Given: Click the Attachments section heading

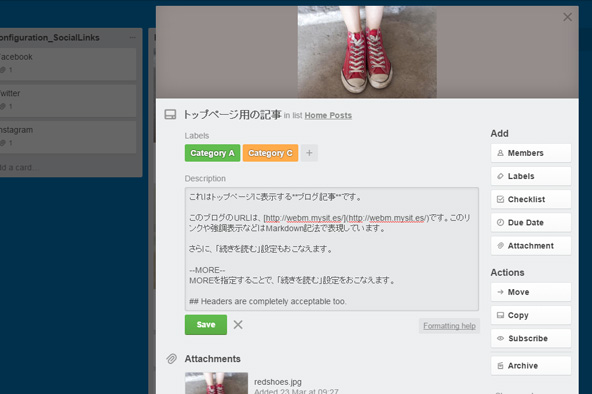Looking at the screenshot, I should [x=213, y=359].
